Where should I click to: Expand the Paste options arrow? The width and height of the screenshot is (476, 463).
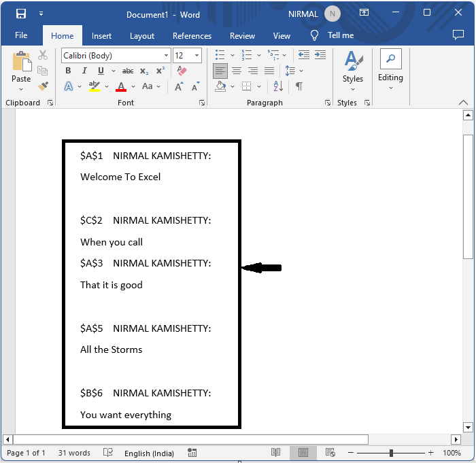pyautogui.click(x=21, y=89)
